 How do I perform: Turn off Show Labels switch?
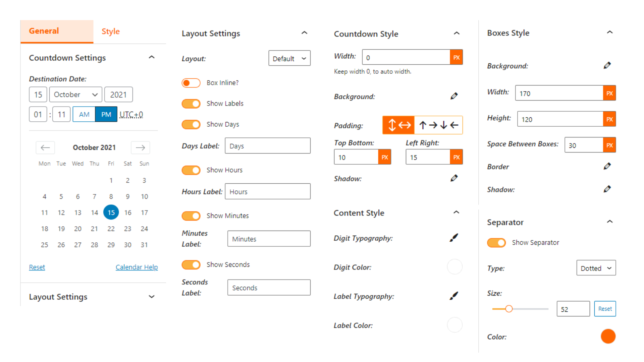tap(191, 104)
